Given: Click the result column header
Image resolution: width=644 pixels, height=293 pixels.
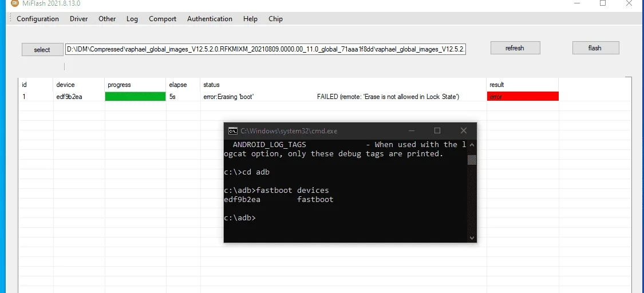Looking at the screenshot, I should pyautogui.click(x=496, y=85).
